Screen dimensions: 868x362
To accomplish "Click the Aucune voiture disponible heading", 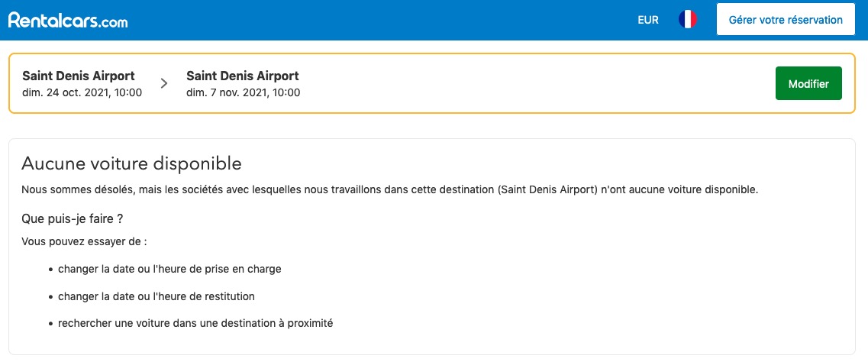I will [x=131, y=163].
